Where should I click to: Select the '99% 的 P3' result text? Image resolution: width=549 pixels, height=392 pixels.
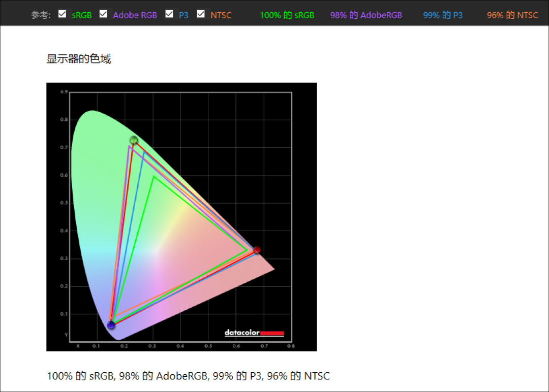(x=443, y=15)
